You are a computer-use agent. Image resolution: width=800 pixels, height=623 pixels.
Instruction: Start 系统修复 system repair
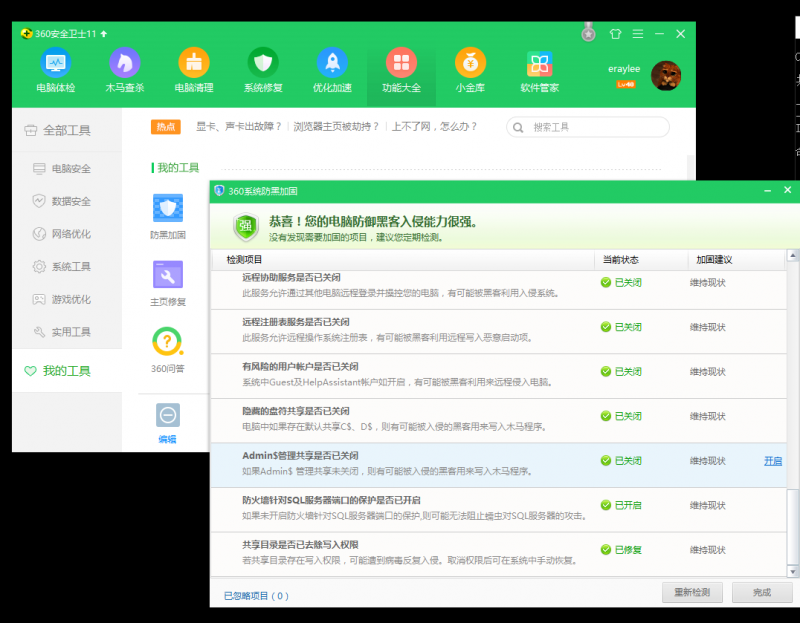[x=263, y=72]
